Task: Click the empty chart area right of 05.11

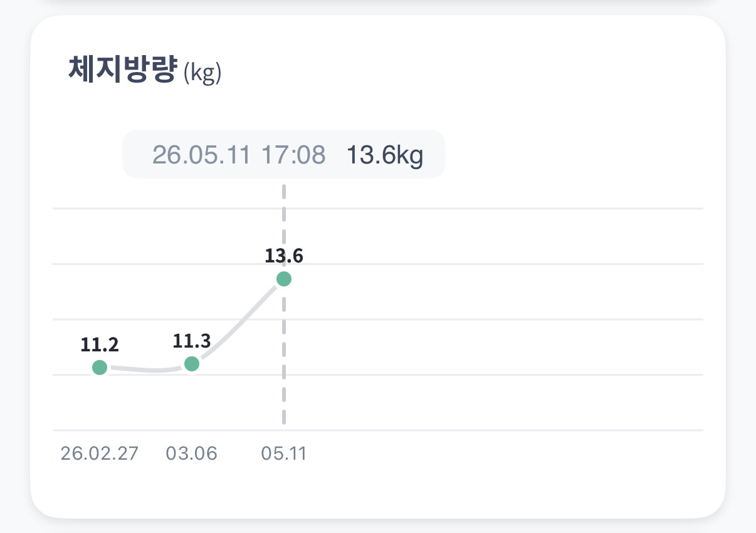Action: point(495,319)
